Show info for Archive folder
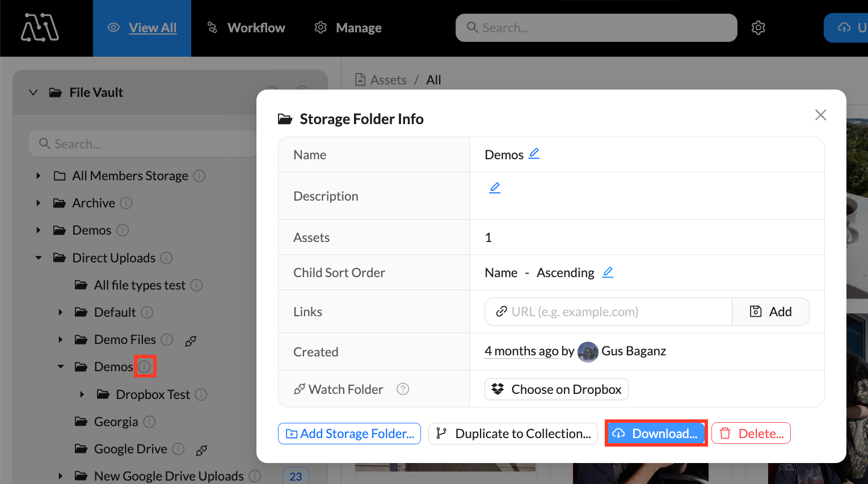Screen dimensions: 868x484 coord(126,203)
